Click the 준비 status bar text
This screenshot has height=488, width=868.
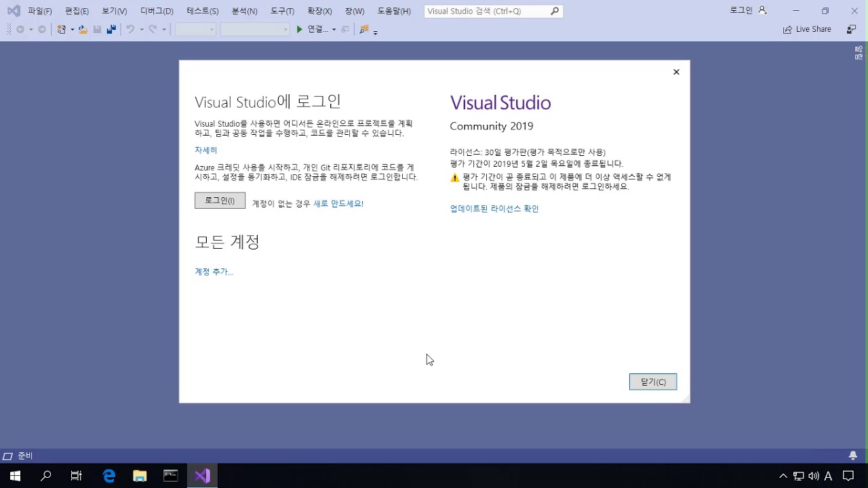click(x=25, y=456)
